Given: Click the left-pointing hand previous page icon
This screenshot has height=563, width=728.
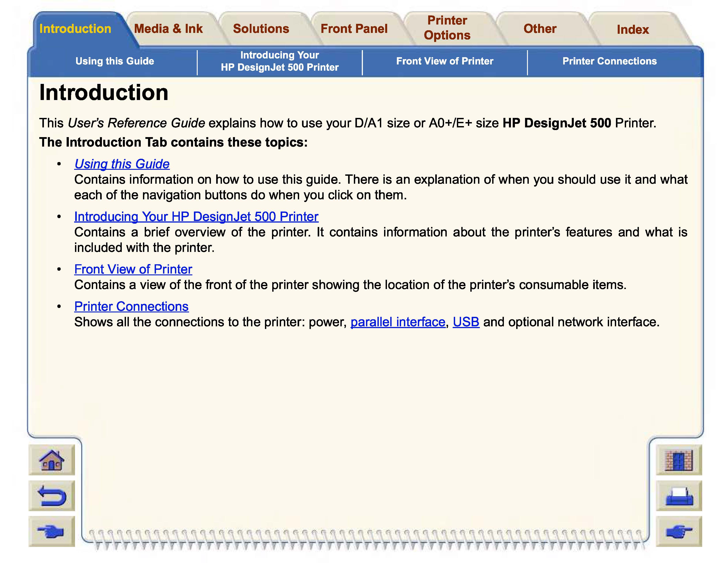Looking at the screenshot, I should 52,531.
